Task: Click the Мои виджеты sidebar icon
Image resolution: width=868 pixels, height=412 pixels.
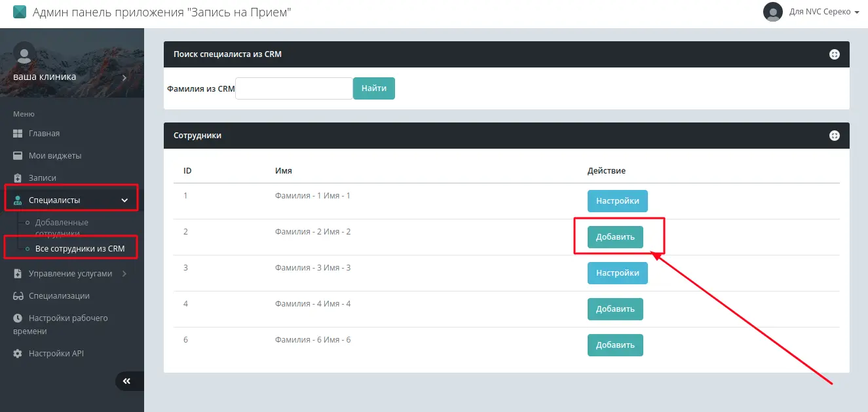Action: [18, 156]
